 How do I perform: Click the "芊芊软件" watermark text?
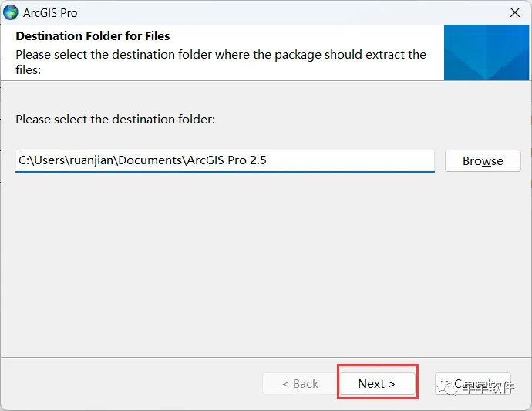click(489, 387)
